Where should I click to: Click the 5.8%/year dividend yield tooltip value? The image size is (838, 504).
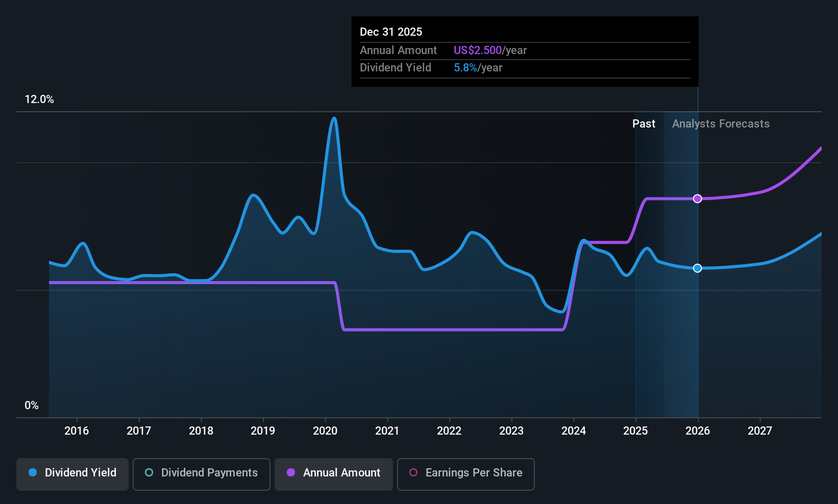click(x=478, y=68)
